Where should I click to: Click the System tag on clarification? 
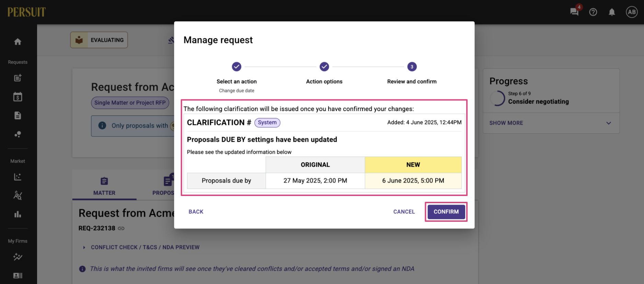click(267, 123)
